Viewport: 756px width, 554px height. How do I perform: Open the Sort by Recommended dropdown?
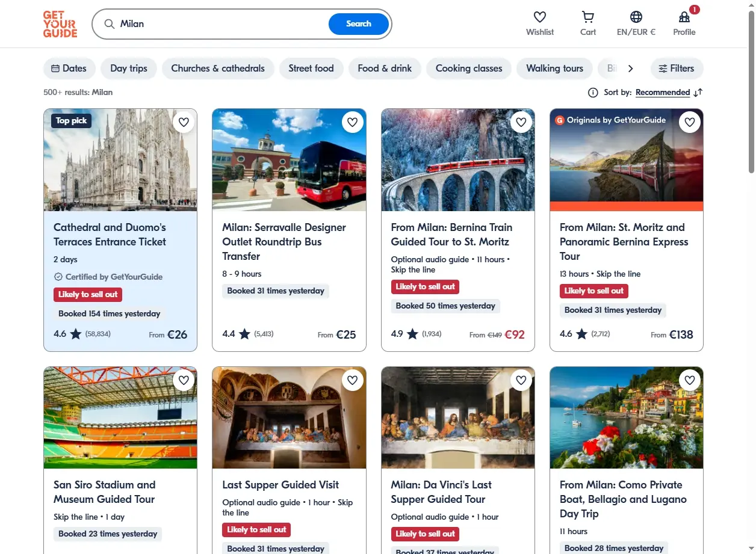coord(663,93)
